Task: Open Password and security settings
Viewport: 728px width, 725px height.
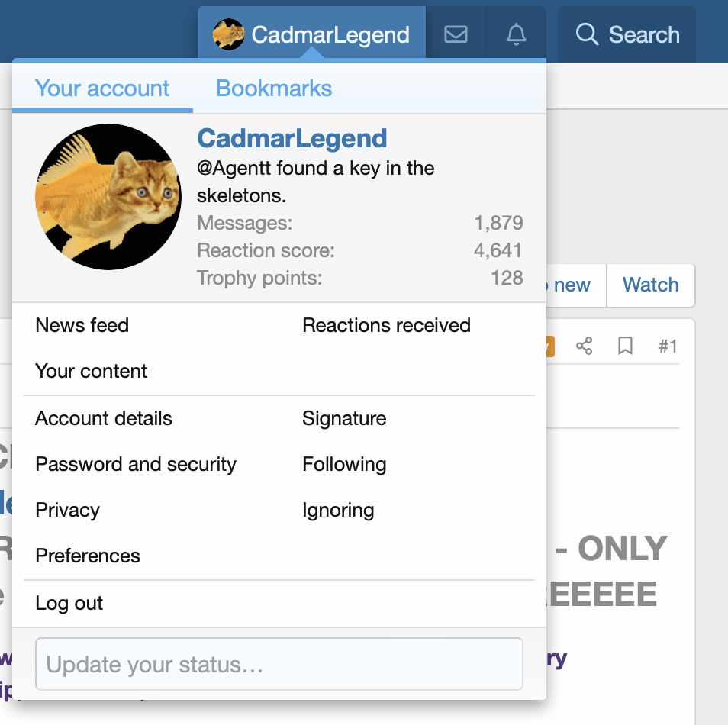Action: (x=136, y=464)
